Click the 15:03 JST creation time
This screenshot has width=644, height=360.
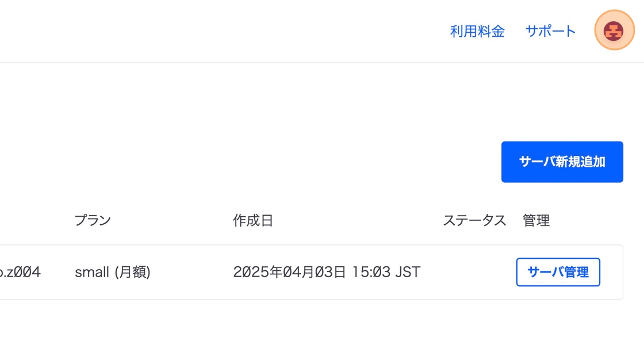tap(386, 272)
